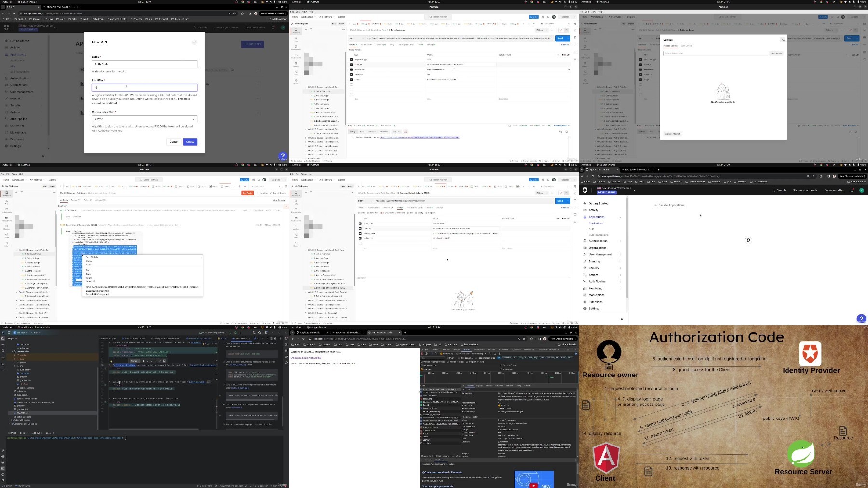This screenshot has width=868, height=488.
Task: Close the New API dialog with X
Action: 194,42
